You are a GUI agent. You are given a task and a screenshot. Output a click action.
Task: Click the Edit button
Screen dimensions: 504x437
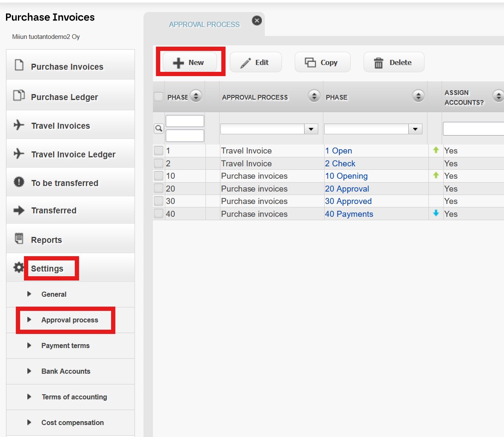coord(256,62)
